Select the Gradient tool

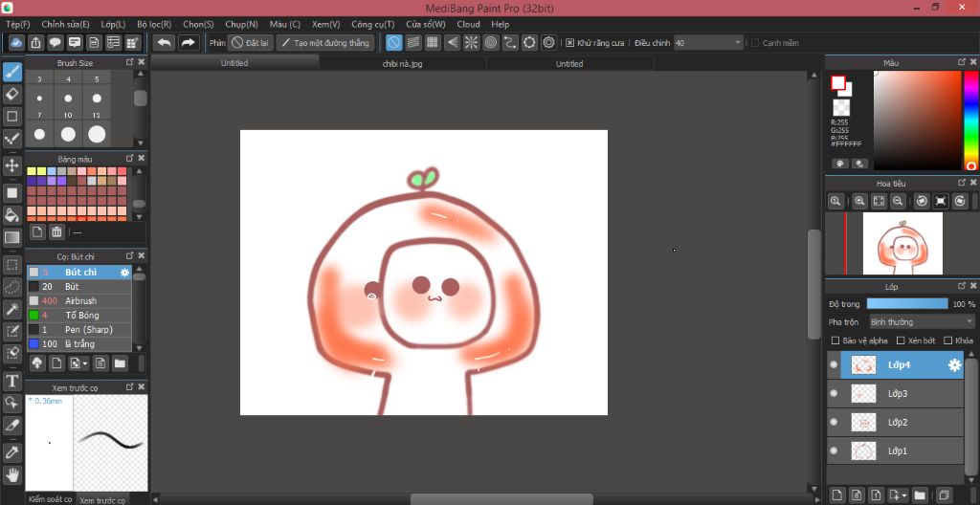click(x=11, y=237)
